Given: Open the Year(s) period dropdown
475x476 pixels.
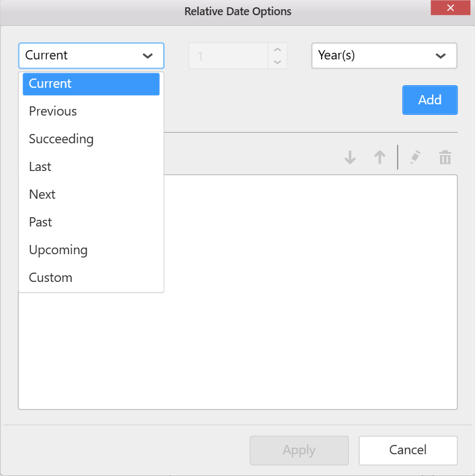Looking at the screenshot, I should (384, 56).
